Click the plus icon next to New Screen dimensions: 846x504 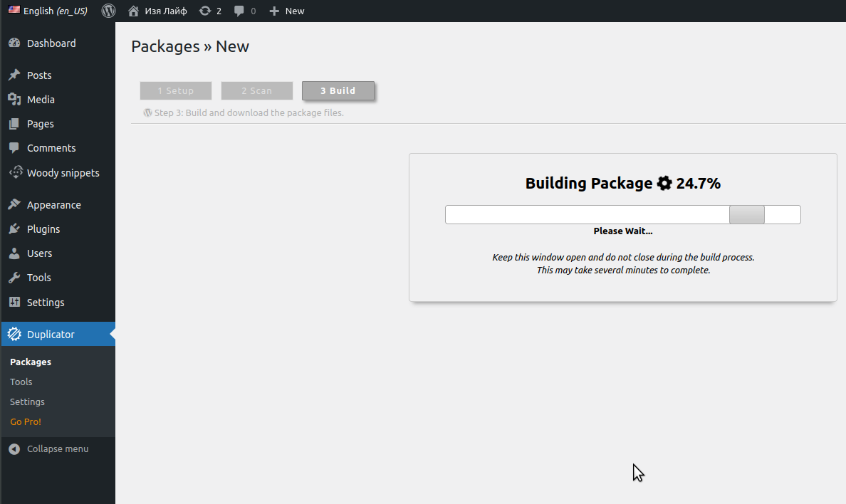click(x=274, y=11)
